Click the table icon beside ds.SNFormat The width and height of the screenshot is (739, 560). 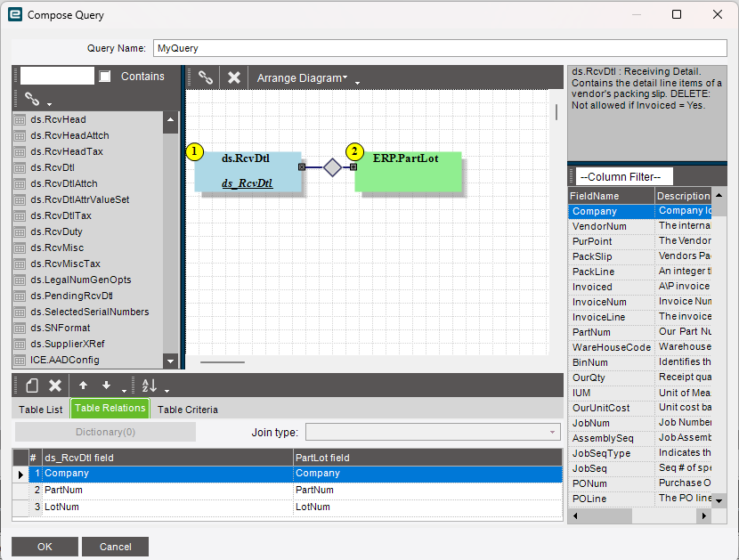20,329
